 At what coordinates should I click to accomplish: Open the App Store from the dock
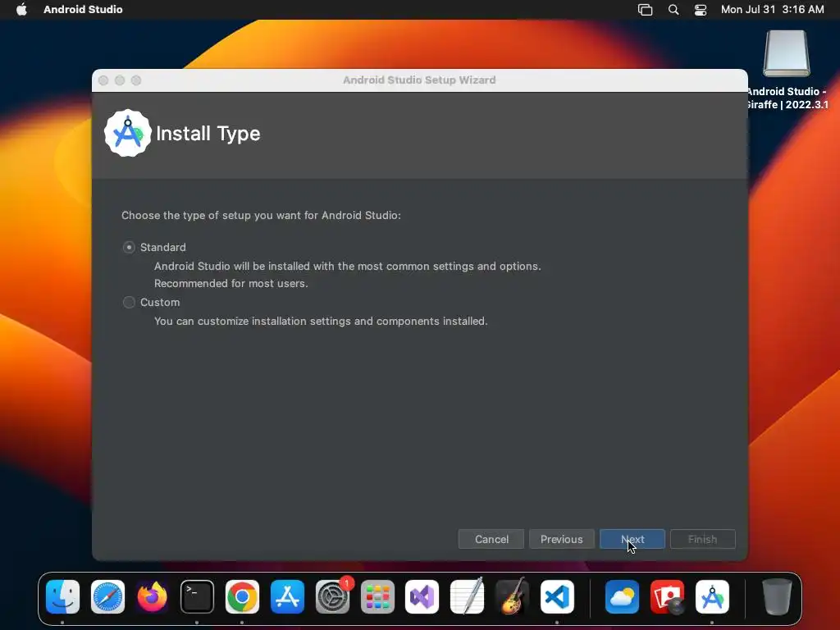click(287, 597)
